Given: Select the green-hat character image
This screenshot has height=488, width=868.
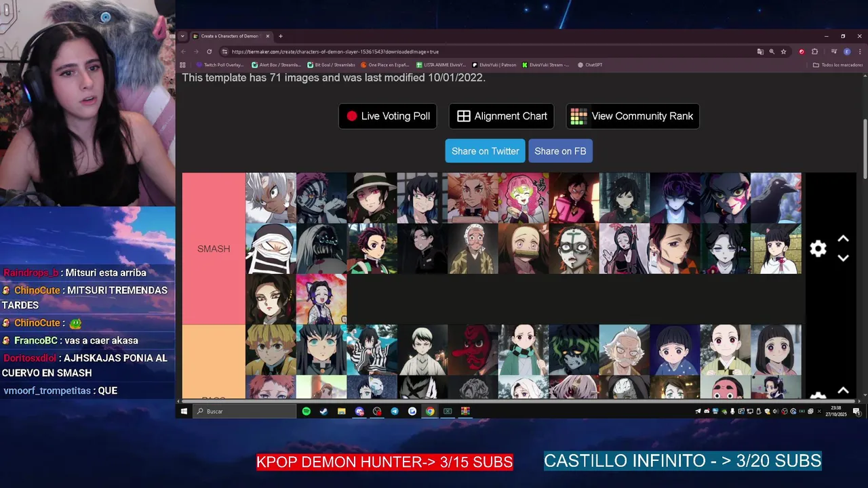Looking at the screenshot, I should (372, 198).
